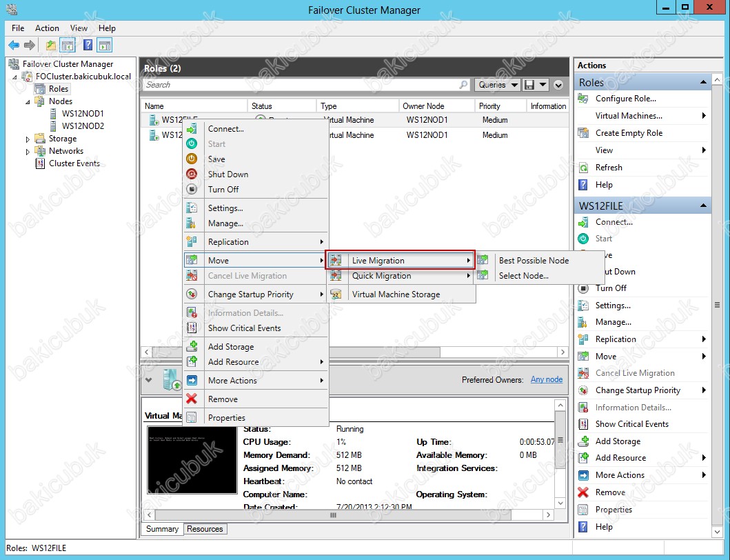This screenshot has width=730, height=560.
Task: Expand the Networks tree node
Action: (x=28, y=152)
